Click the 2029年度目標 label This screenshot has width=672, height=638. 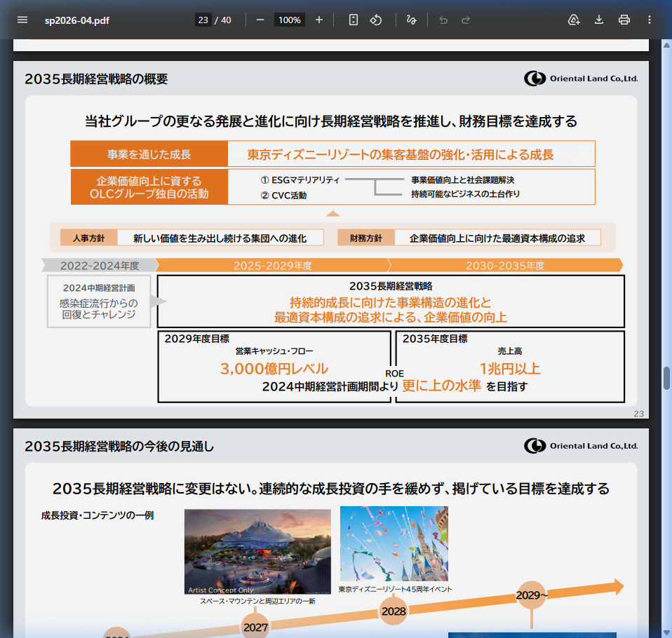coord(196,339)
